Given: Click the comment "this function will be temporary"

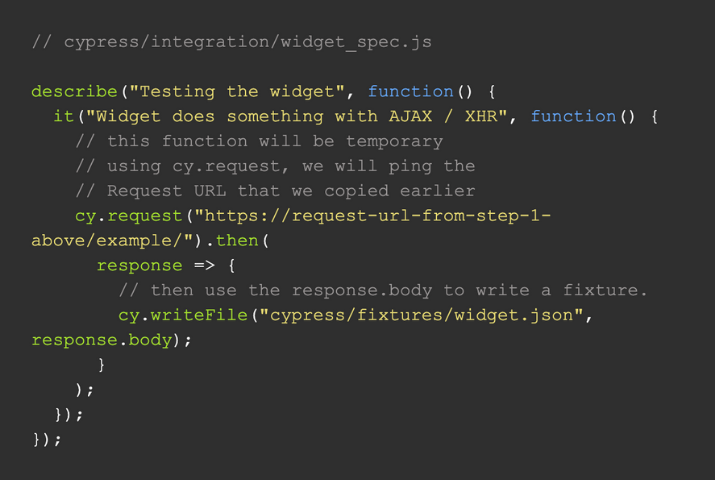Looking at the screenshot, I should [x=259, y=141].
